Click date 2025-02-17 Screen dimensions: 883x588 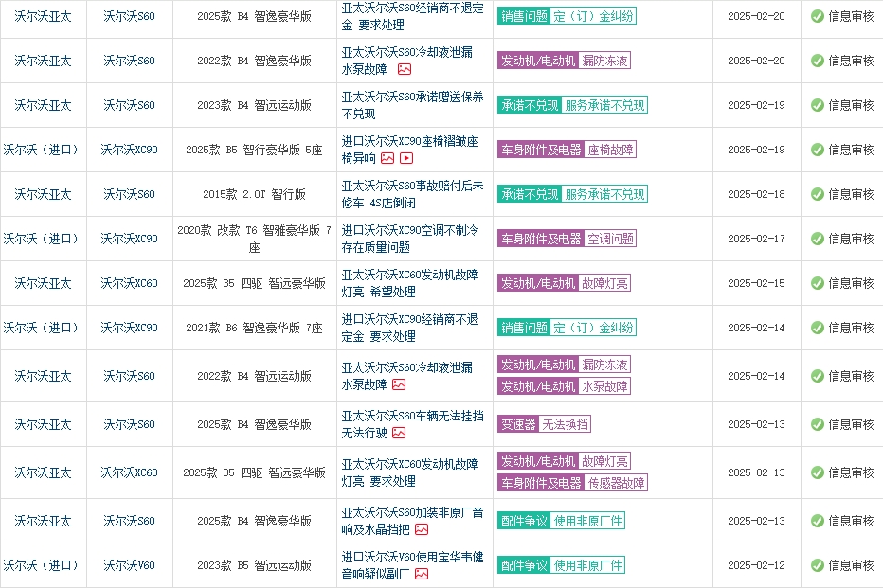pyautogui.click(x=756, y=239)
